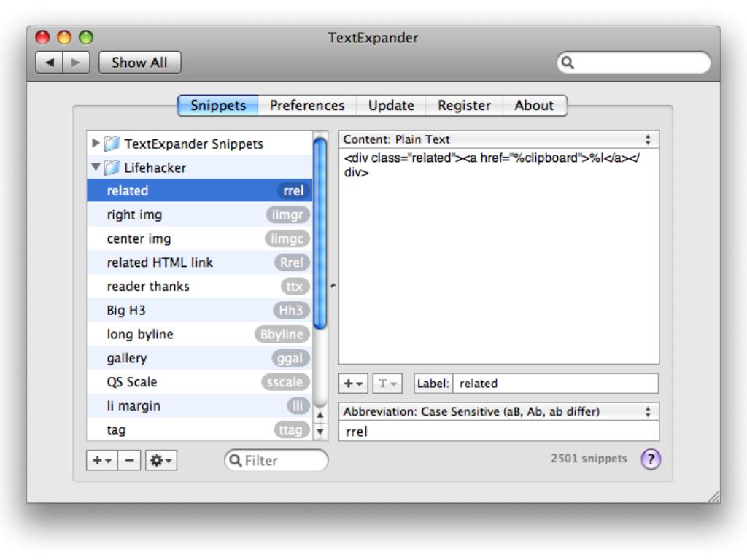Select the 'tag' snippet

[200, 429]
